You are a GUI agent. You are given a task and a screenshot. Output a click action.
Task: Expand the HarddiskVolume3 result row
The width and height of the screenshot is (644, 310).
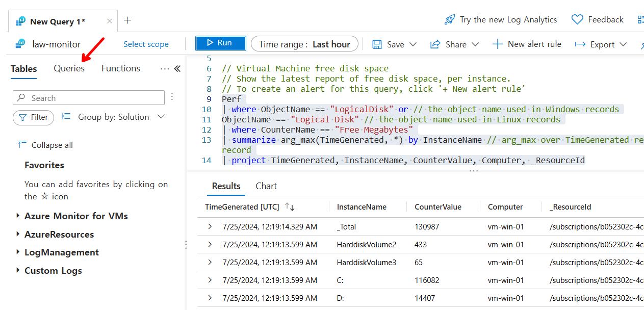coord(210,263)
